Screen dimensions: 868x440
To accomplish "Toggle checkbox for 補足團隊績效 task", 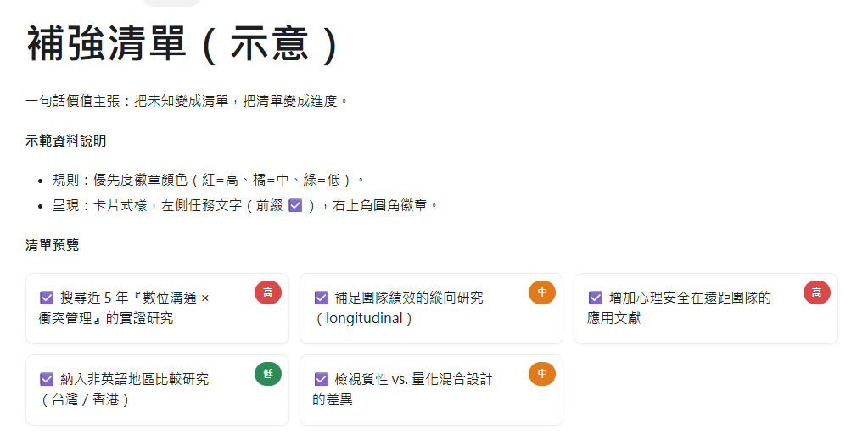I will (322, 298).
